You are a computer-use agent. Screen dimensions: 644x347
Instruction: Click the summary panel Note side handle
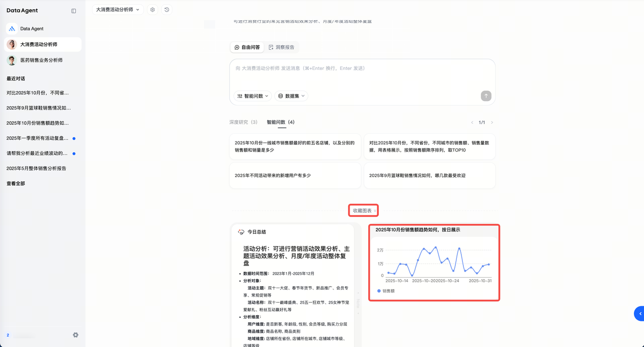358,302
